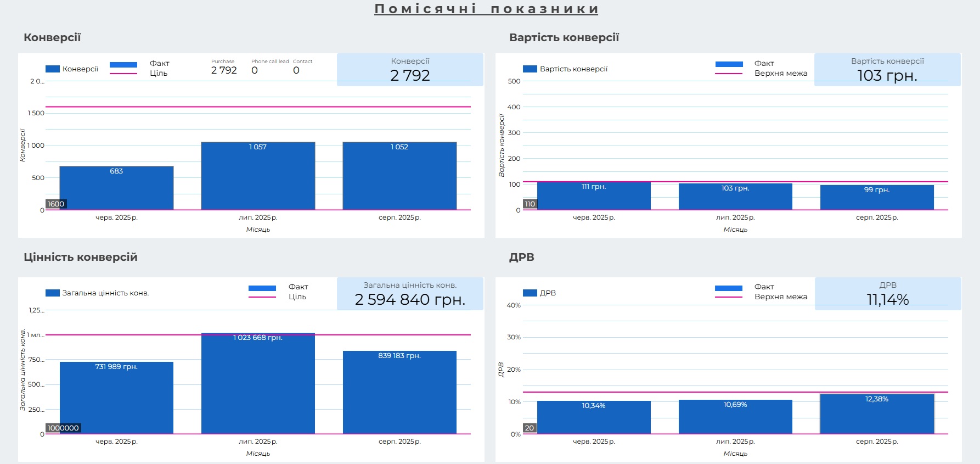Select the 12,38% ДРВ bar

[x=877, y=415]
